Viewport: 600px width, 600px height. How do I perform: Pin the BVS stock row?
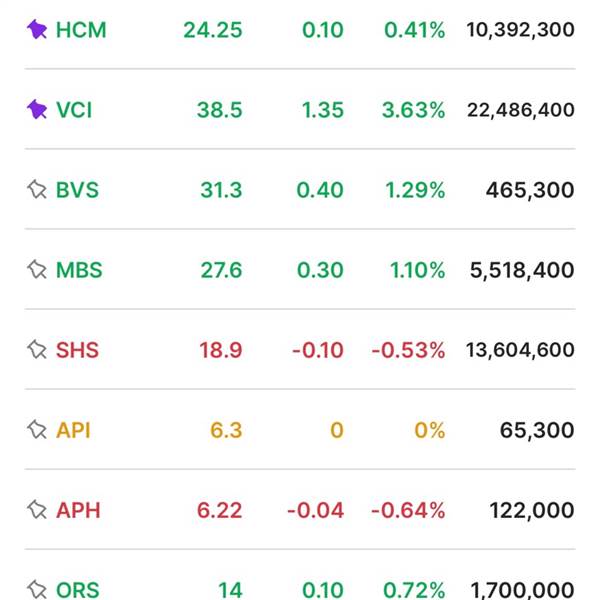(x=37, y=190)
